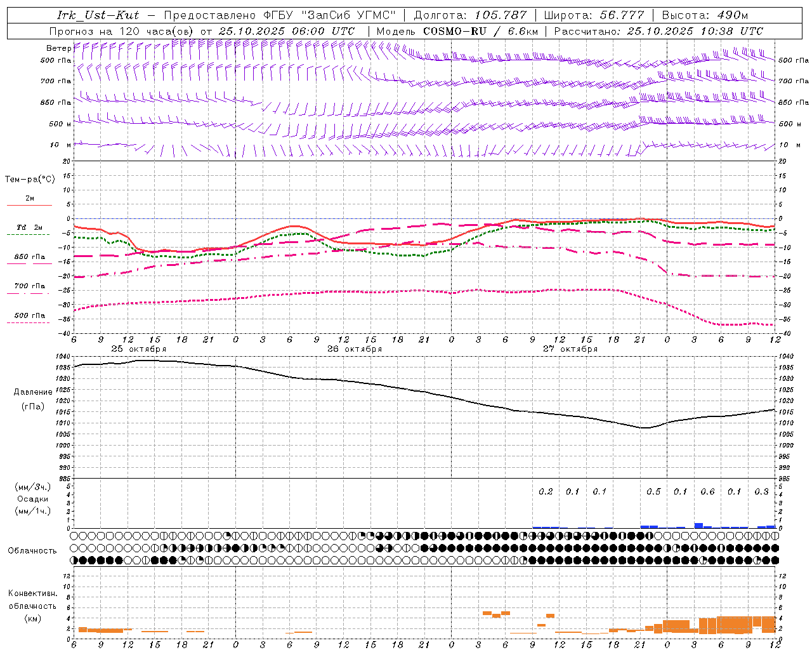
Task: Click the black pressure curve at its minimum
Action: [x=645, y=428]
